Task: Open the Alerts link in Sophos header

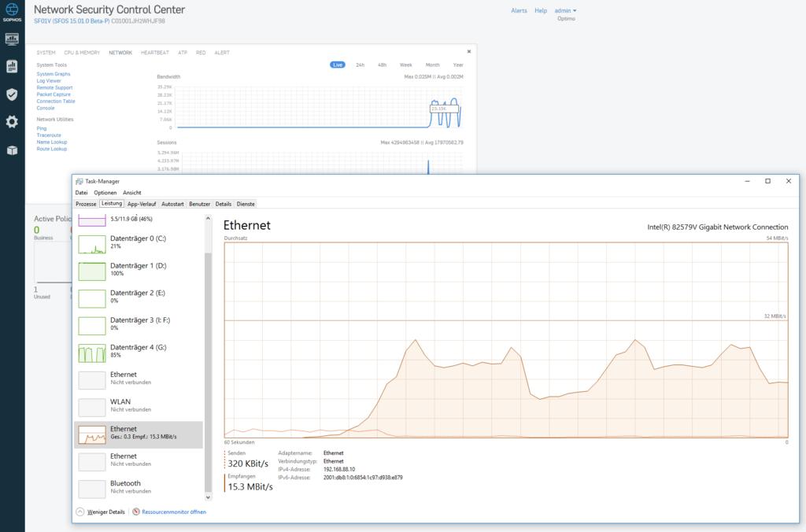Action: pyautogui.click(x=519, y=11)
